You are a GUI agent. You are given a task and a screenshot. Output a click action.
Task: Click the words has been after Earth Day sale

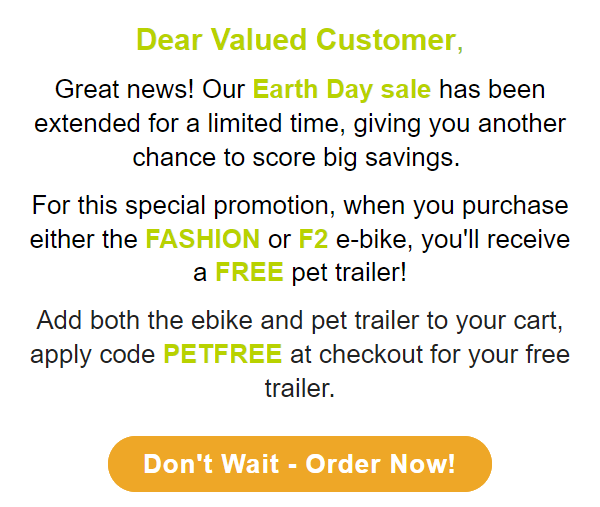[x=492, y=90]
